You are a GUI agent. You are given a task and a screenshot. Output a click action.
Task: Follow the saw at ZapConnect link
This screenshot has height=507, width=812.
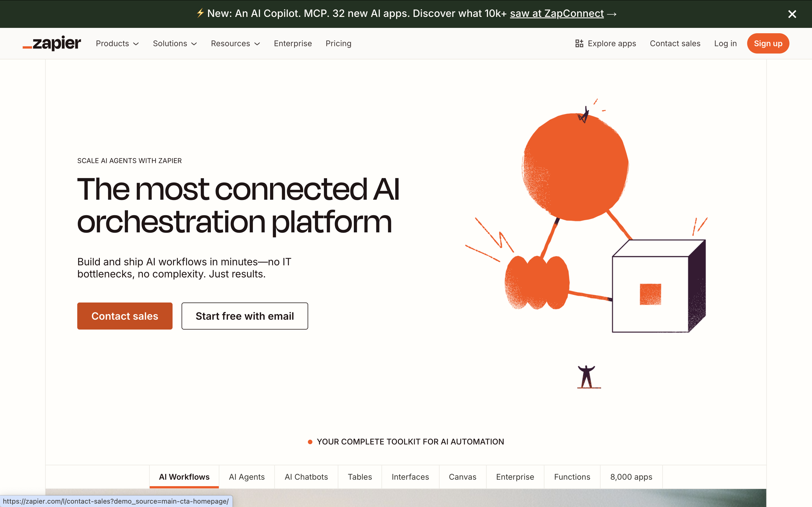tap(556, 14)
